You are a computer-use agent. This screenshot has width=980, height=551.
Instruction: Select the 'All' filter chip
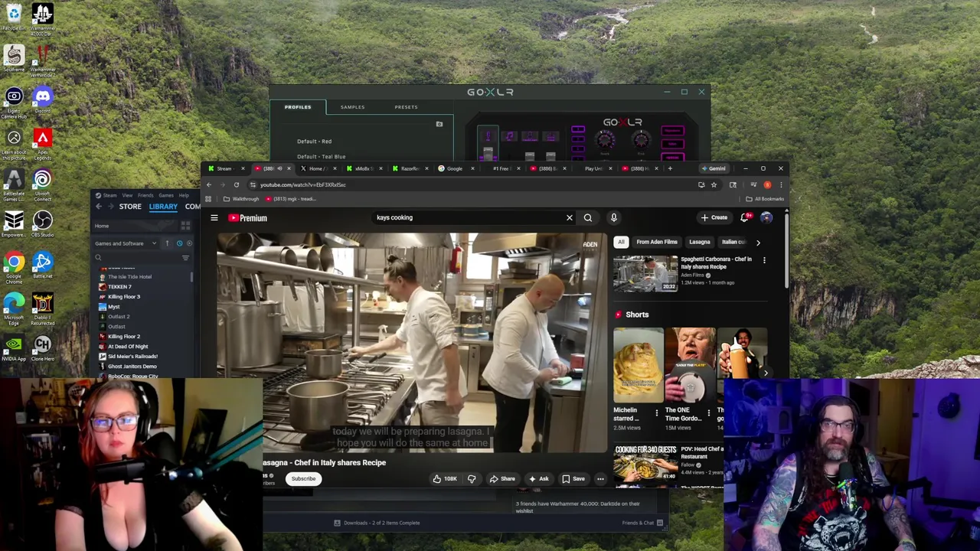tap(621, 242)
